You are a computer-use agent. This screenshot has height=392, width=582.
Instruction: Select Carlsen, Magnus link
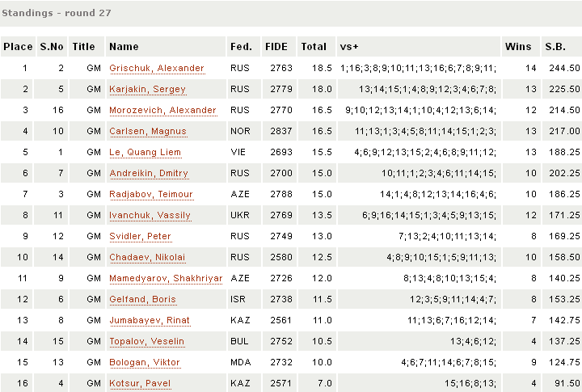(x=148, y=132)
